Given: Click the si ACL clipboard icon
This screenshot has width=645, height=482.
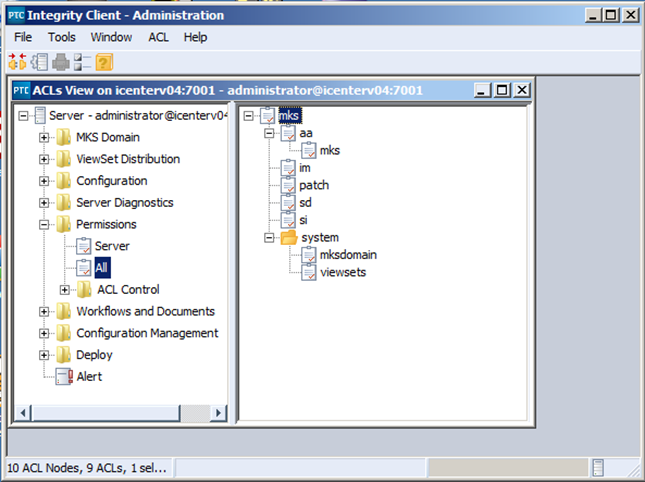Looking at the screenshot, I should pos(288,220).
